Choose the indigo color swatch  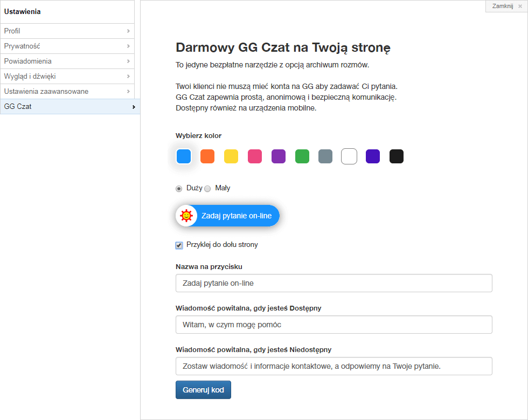click(373, 156)
